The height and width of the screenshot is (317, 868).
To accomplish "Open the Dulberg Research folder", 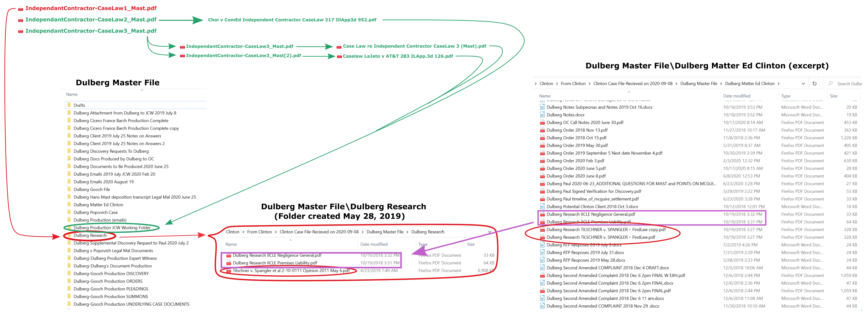I will pyautogui.click(x=90, y=235).
